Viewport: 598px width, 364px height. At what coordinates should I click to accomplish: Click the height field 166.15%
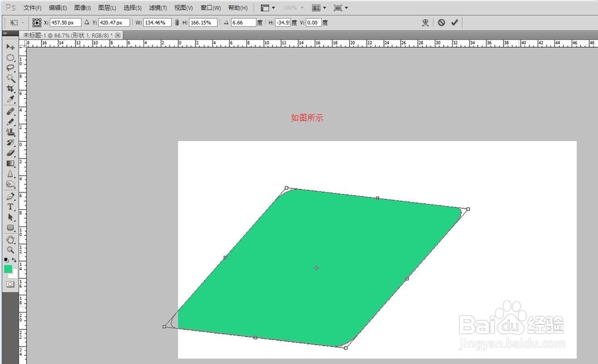[203, 23]
